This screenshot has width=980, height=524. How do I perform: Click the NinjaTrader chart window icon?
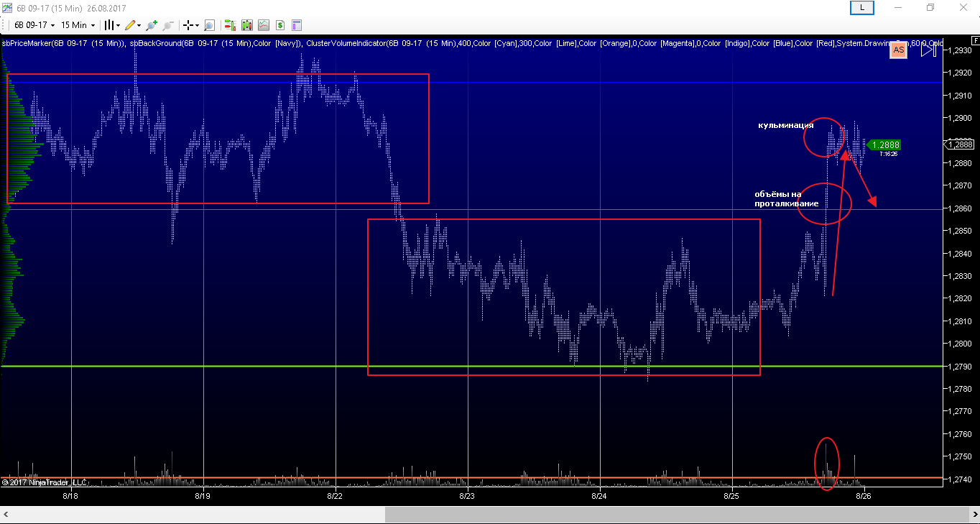(x=6, y=7)
